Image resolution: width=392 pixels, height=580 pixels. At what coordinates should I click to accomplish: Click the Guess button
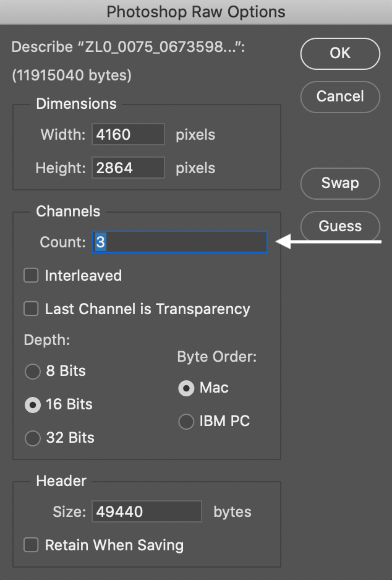click(339, 226)
